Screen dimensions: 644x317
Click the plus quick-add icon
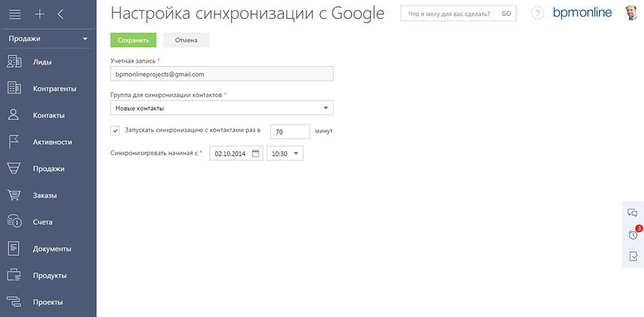39,14
